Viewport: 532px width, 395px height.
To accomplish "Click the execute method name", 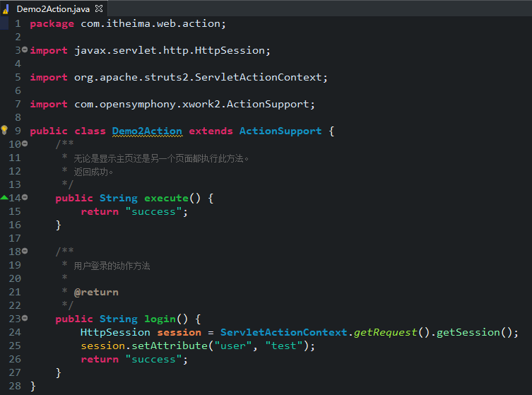I will point(166,198).
